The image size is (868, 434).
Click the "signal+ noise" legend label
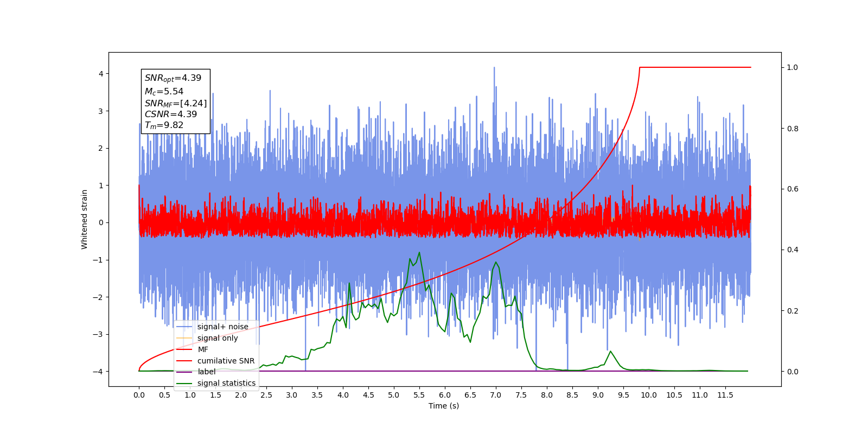point(222,327)
